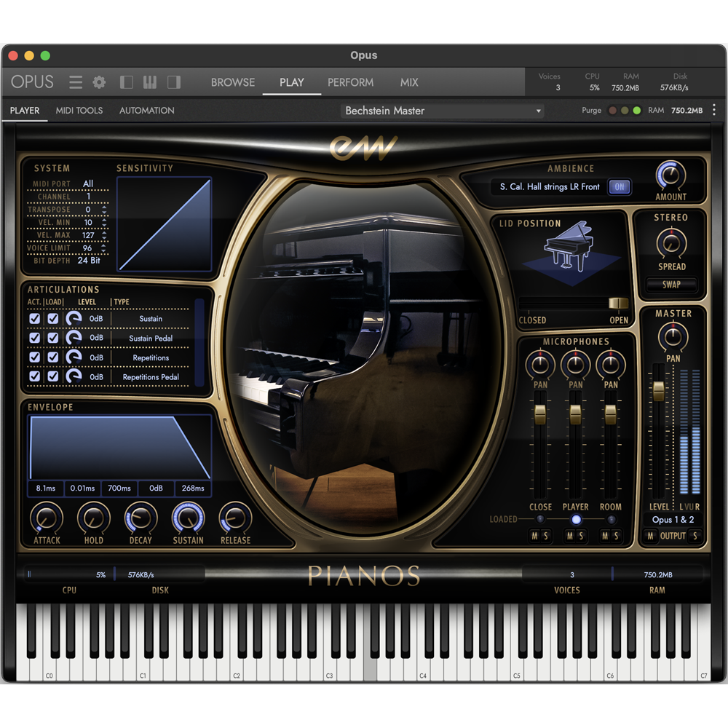Open the MIDI PORT All selector
The height and width of the screenshot is (728, 728).
pos(89,184)
